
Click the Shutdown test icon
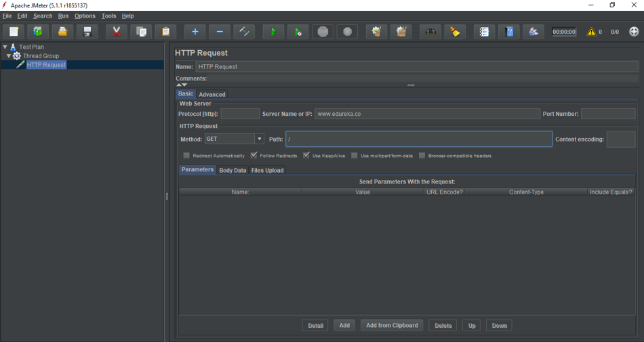click(348, 32)
